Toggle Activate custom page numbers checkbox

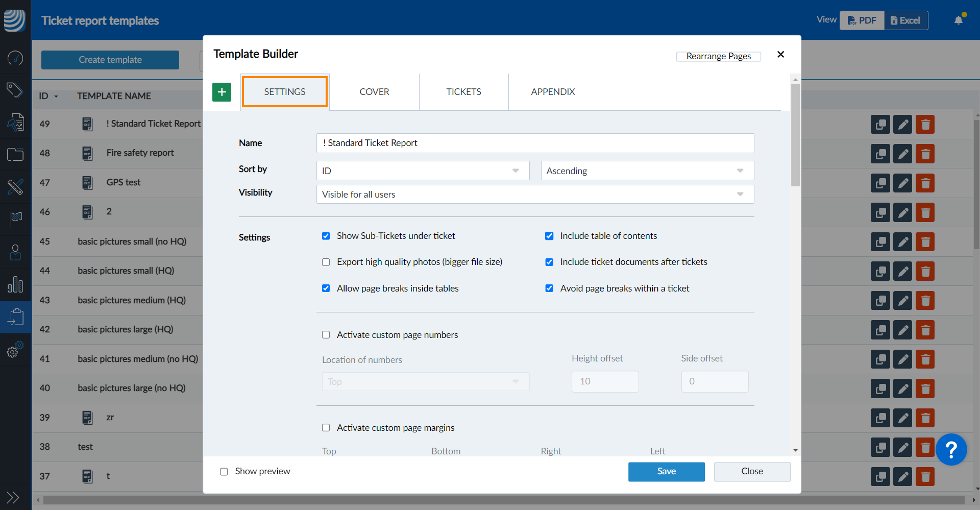(326, 335)
